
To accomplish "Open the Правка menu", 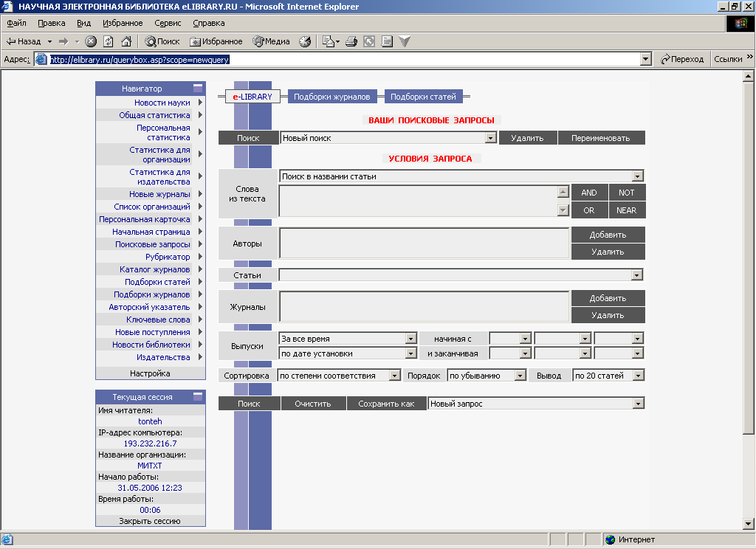I will (x=52, y=23).
